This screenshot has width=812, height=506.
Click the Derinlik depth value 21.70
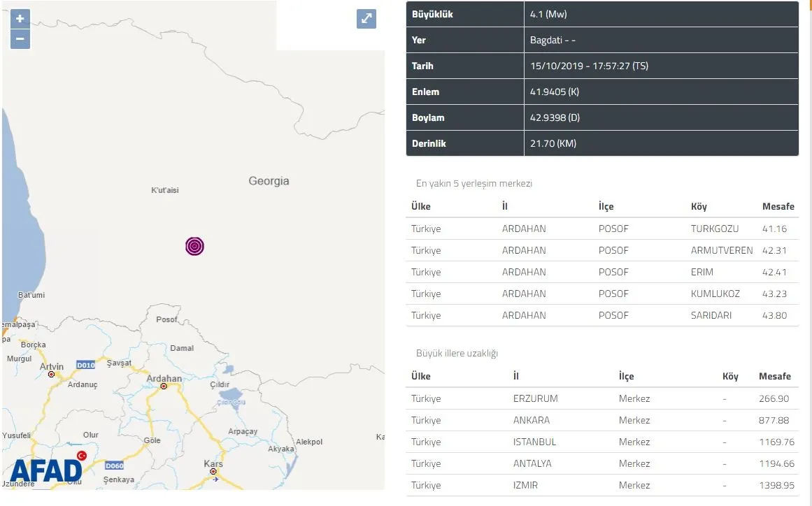[x=553, y=143]
